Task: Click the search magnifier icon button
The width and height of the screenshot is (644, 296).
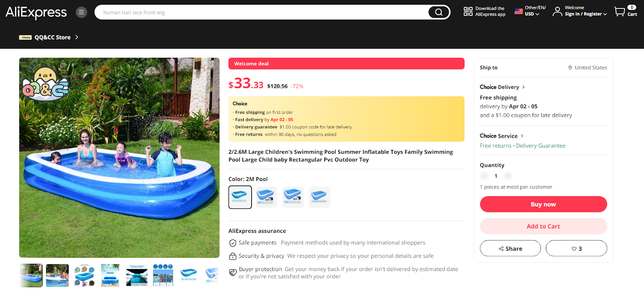Action: point(438,12)
